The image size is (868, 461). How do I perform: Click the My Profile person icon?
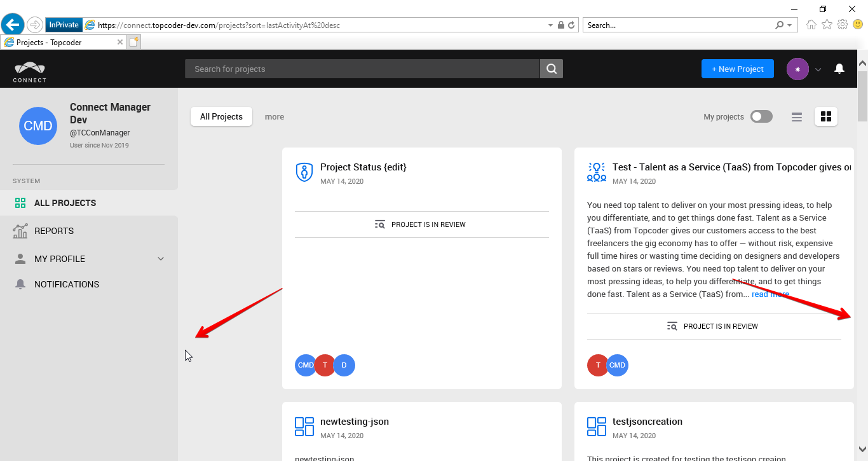(x=20, y=259)
